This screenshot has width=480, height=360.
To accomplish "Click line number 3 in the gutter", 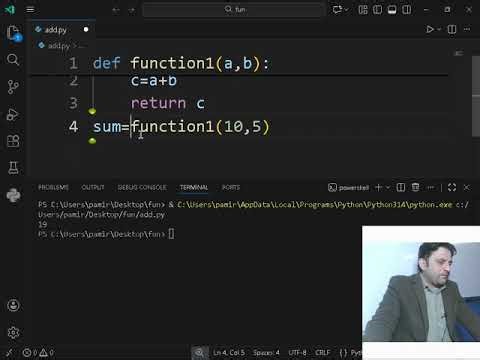I will pyautogui.click(x=73, y=103).
